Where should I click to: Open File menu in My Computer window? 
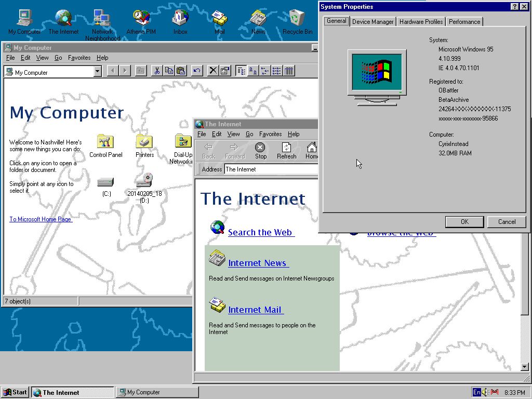(10, 58)
